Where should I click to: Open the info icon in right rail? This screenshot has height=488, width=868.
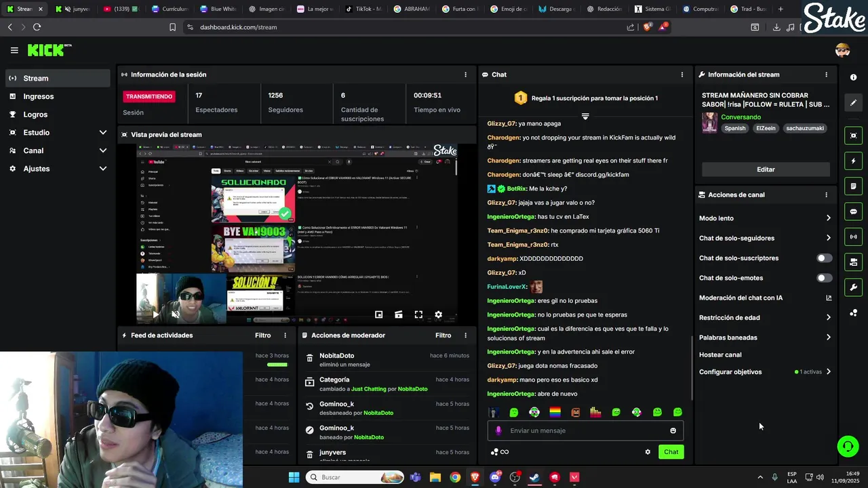click(853, 77)
